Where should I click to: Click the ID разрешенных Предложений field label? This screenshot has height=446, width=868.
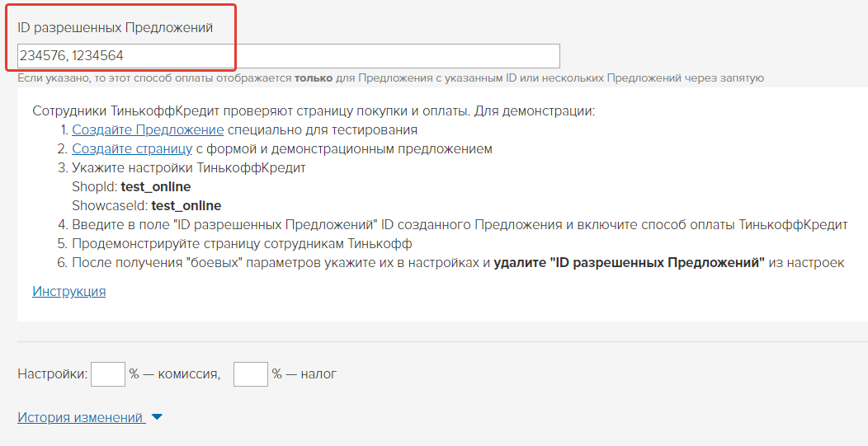(116, 28)
